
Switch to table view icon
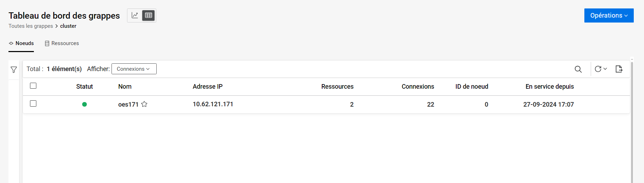pyautogui.click(x=149, y=15)
